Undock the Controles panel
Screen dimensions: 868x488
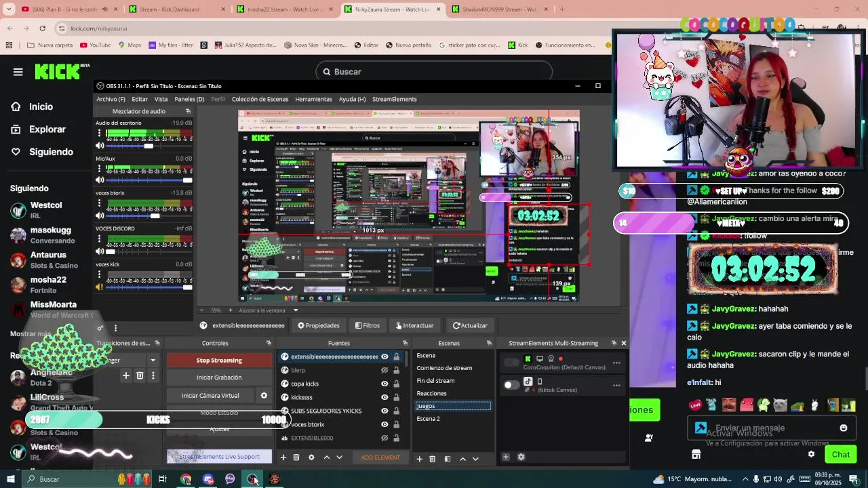[x=269, y=343]
